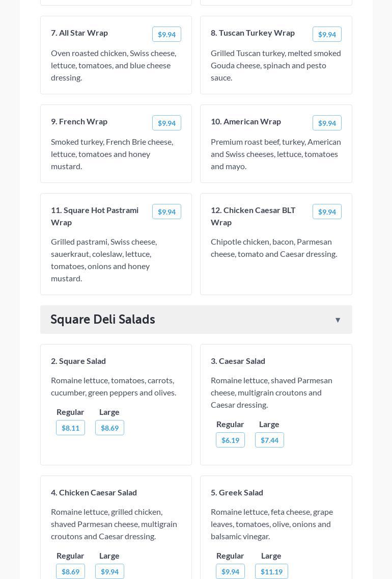The height and width of the screenshot is (579, 392).
Task: Choose Regular Caesar Salad $6.19
Action: [230, 440]
